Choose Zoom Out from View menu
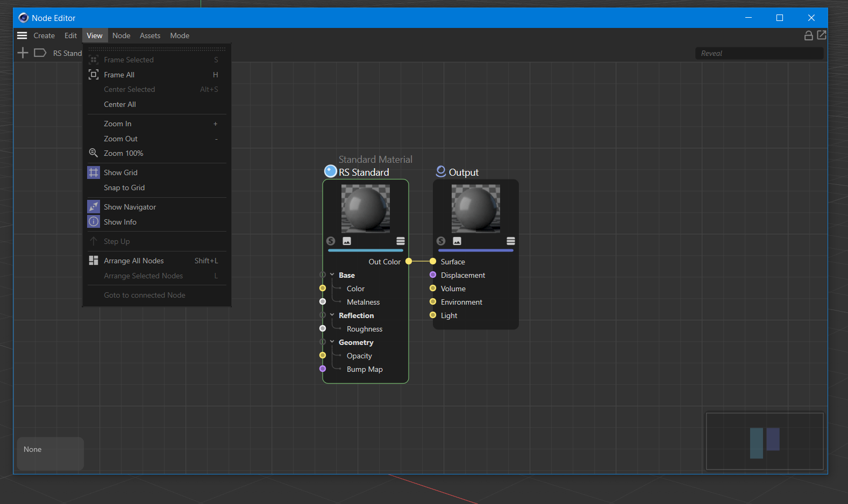848x504 pixels. 156,139
